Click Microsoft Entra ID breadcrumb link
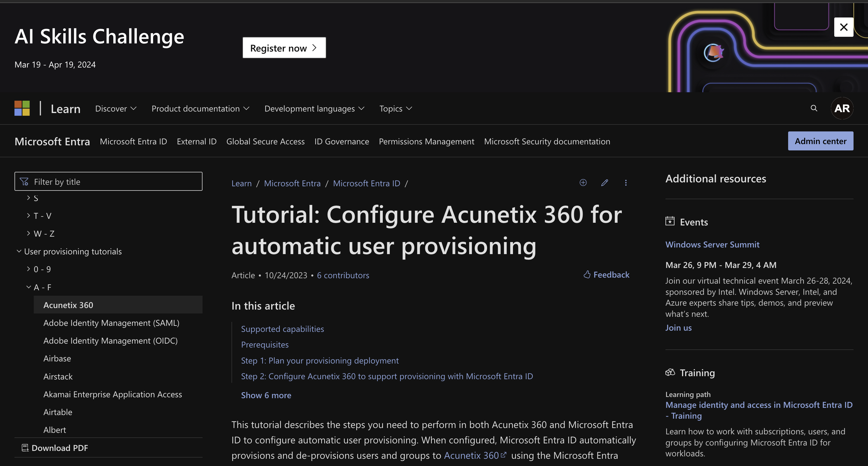Viewport: 868px width, 466px height. (366, 183)
